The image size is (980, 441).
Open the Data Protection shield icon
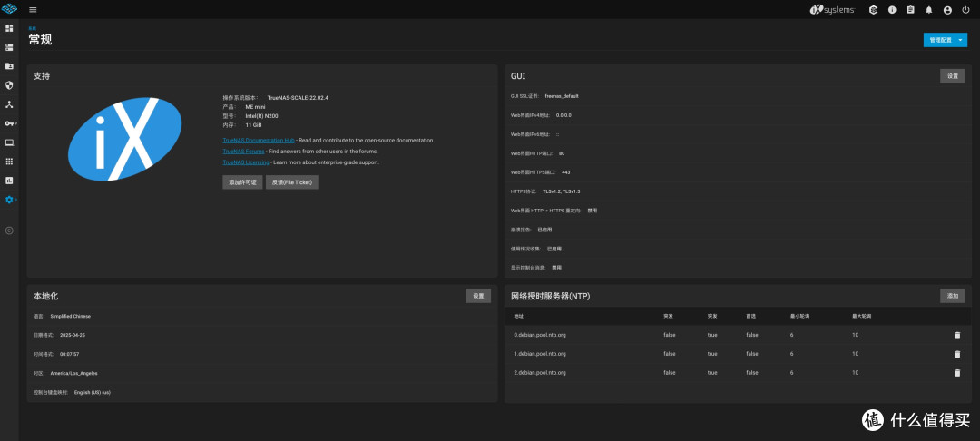tap(9, 85)
